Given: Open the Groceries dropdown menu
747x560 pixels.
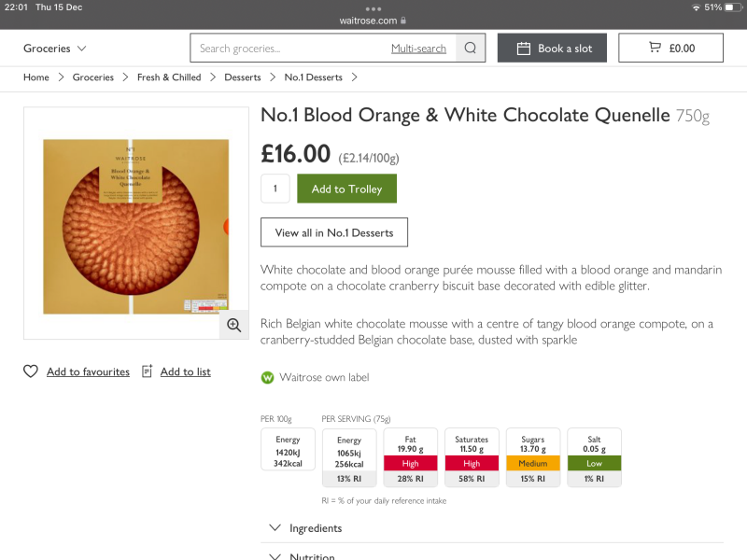Looking at the screenshot, I should point(55,49).
